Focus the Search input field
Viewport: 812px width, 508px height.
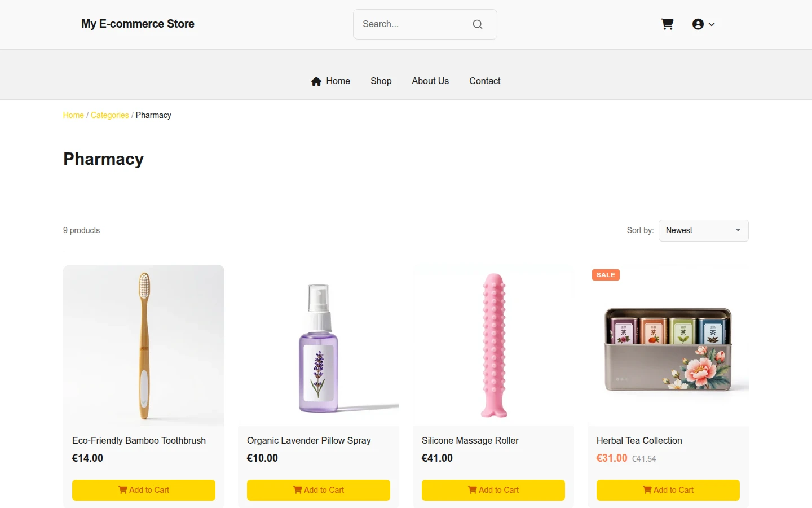[414, 24]
